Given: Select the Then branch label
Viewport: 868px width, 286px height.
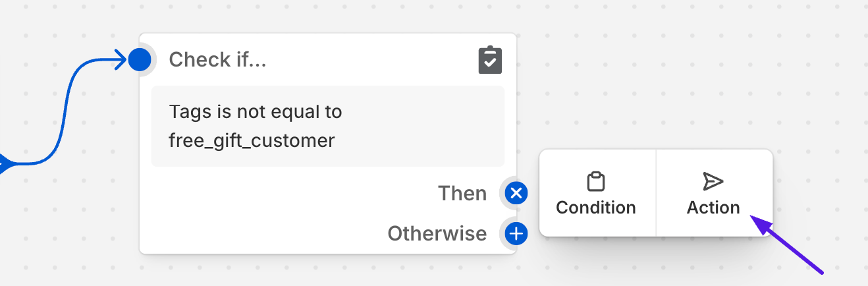Looking at the screenshot, I should pyautogui.click(x=462, y=193).
